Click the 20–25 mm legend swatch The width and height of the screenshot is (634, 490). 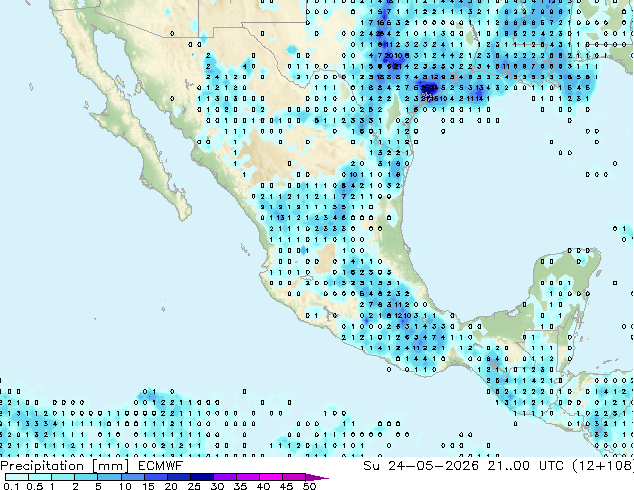(x=178, y=477)
